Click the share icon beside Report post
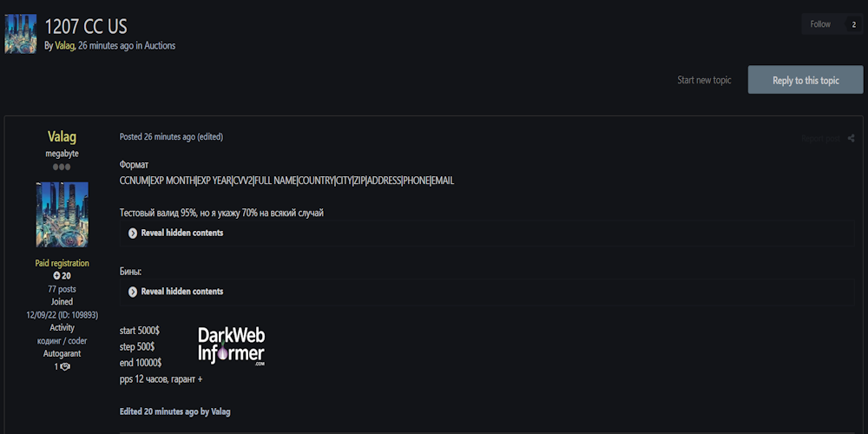The image size is (868, 434). point(851,138)
